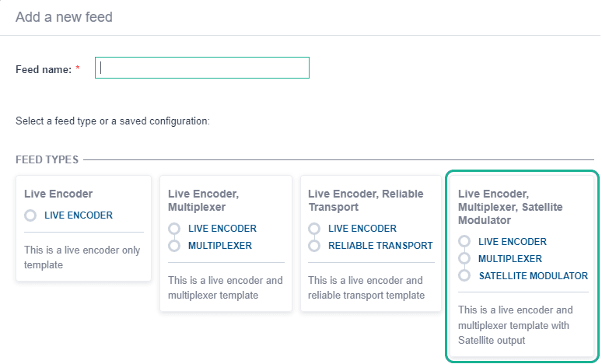Click LIVE ENCODER circle in Reliable Transport card
Screen dimensions: 602x364
coord(314,229)
